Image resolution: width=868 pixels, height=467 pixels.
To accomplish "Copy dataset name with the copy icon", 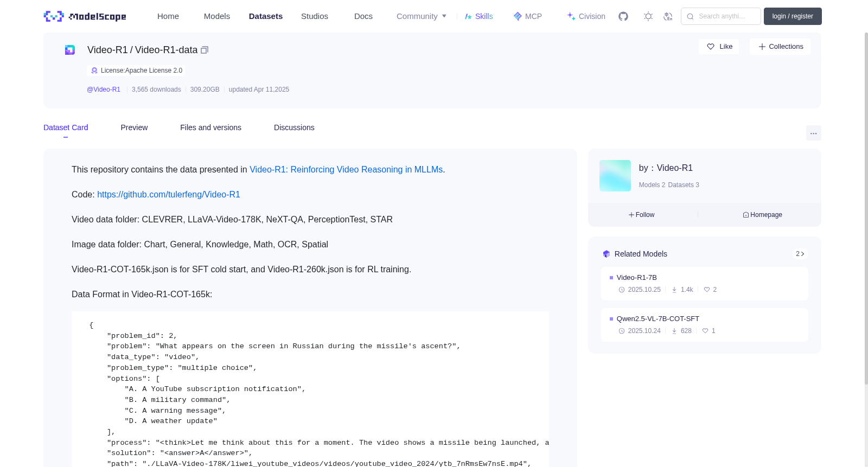I will 205,50.
